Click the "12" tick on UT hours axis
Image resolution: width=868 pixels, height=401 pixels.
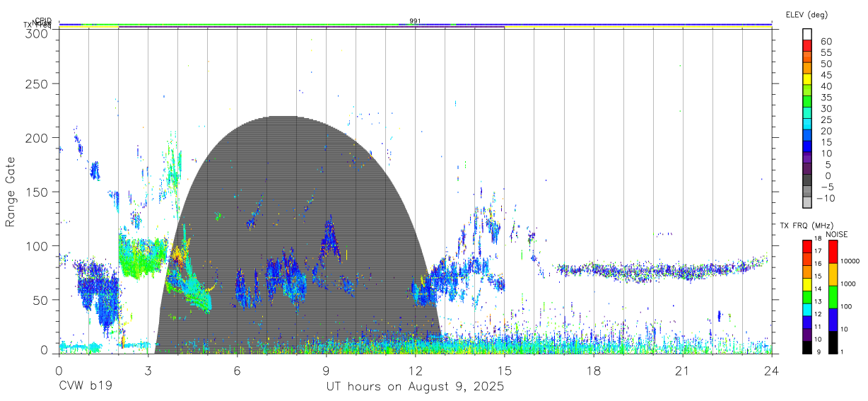coord(416,371)
